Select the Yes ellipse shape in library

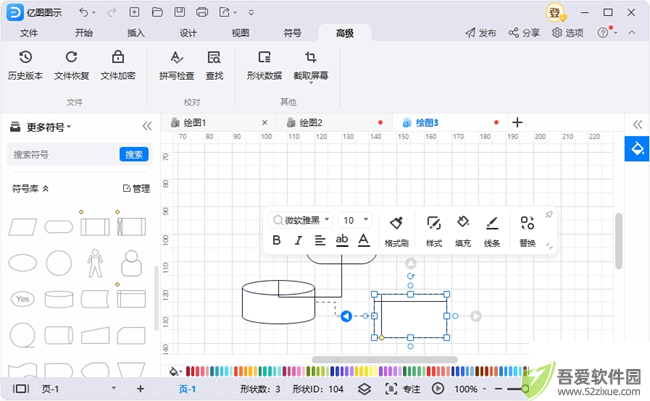[x=22, y=299]
